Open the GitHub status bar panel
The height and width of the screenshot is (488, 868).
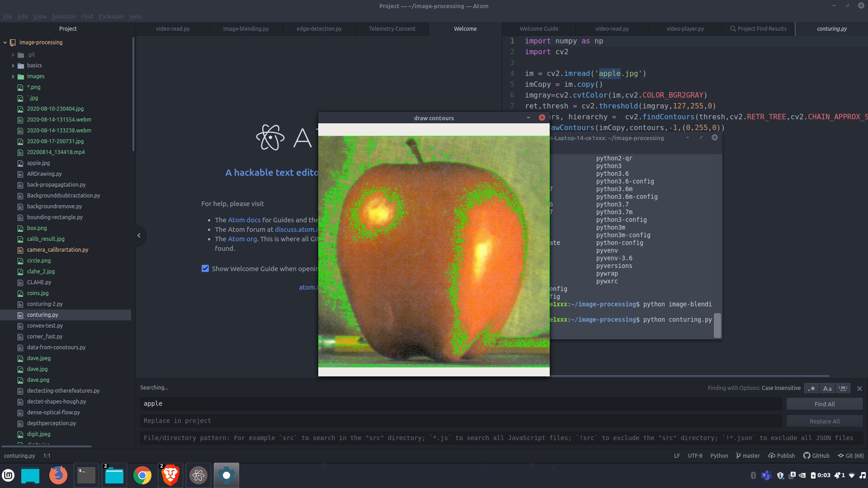[816, 456]
